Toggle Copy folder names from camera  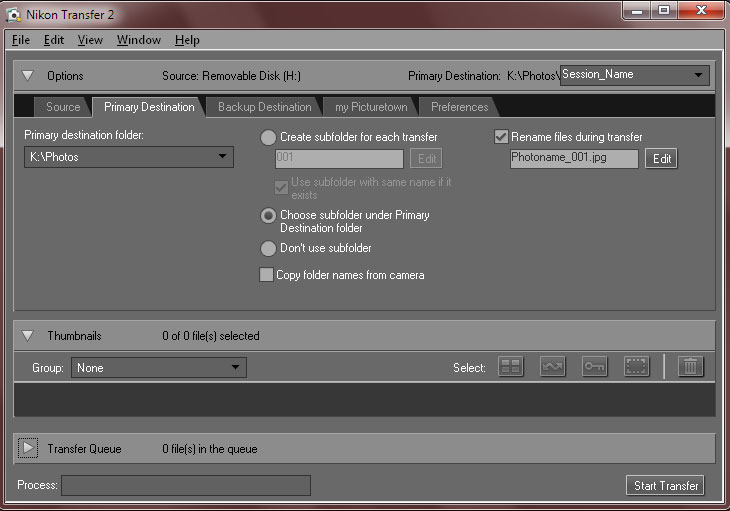[266, 275]
